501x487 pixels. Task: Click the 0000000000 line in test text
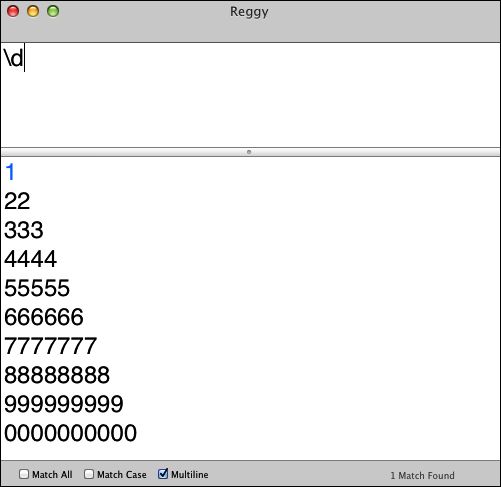70,433
